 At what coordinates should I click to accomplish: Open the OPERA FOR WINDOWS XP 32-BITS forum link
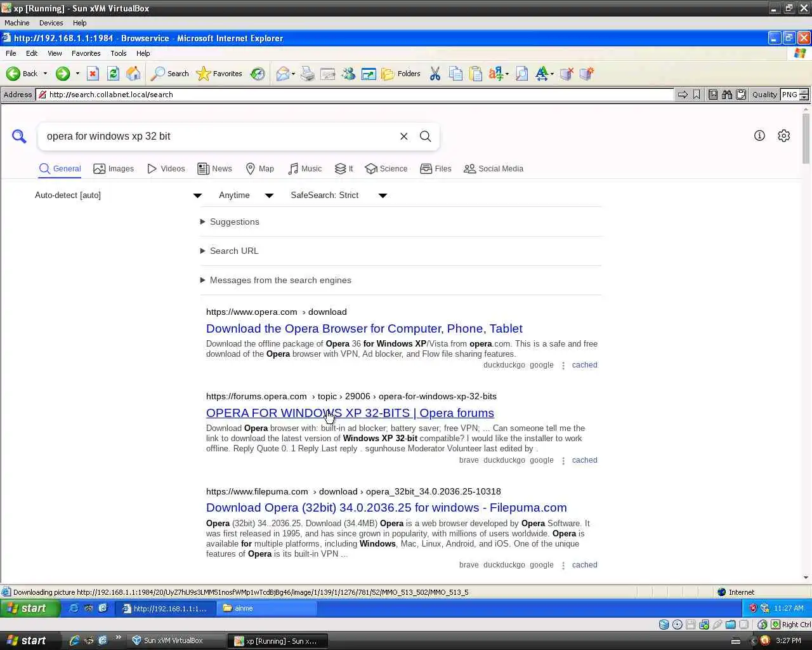click(x=350, y=413)
